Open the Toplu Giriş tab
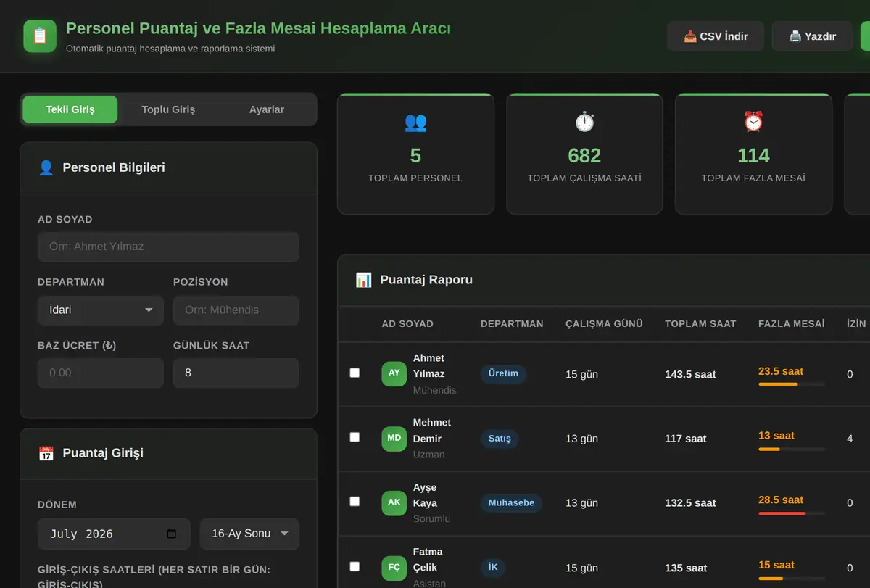The image size is (870, 588). point(168,109)
